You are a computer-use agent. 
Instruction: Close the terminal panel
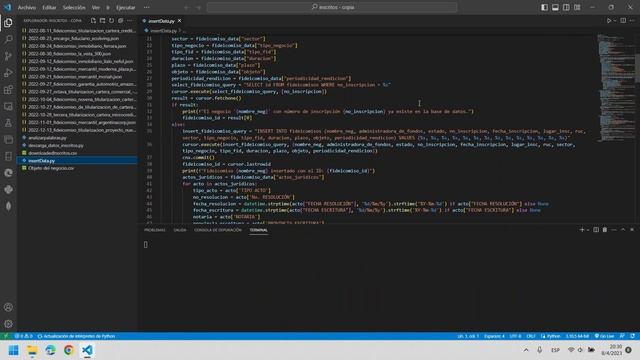(x=632, y=230)
